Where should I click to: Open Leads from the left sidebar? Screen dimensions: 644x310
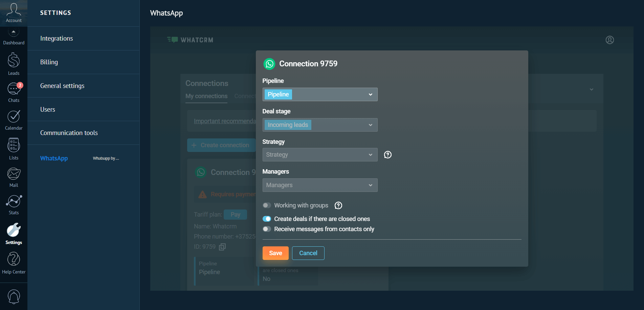point(14,64)
